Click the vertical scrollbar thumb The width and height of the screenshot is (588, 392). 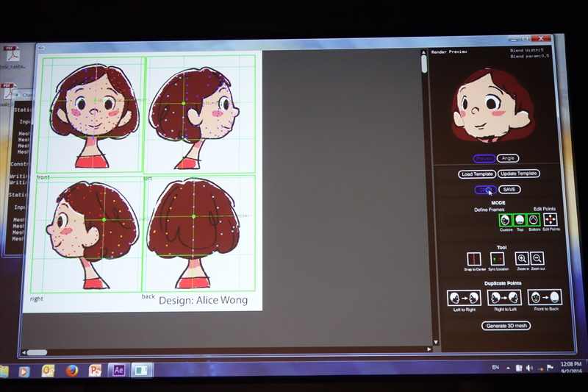tap(425, 64)
